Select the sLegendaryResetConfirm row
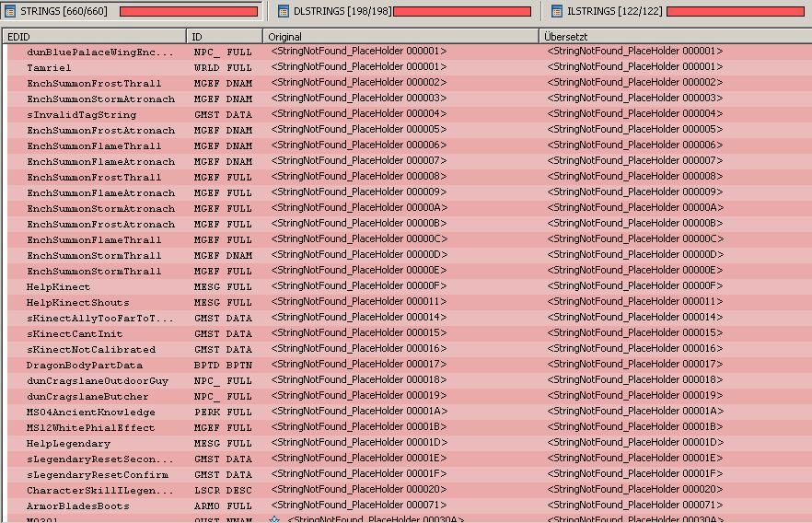The image size is (812, 523). pos(409,474)
